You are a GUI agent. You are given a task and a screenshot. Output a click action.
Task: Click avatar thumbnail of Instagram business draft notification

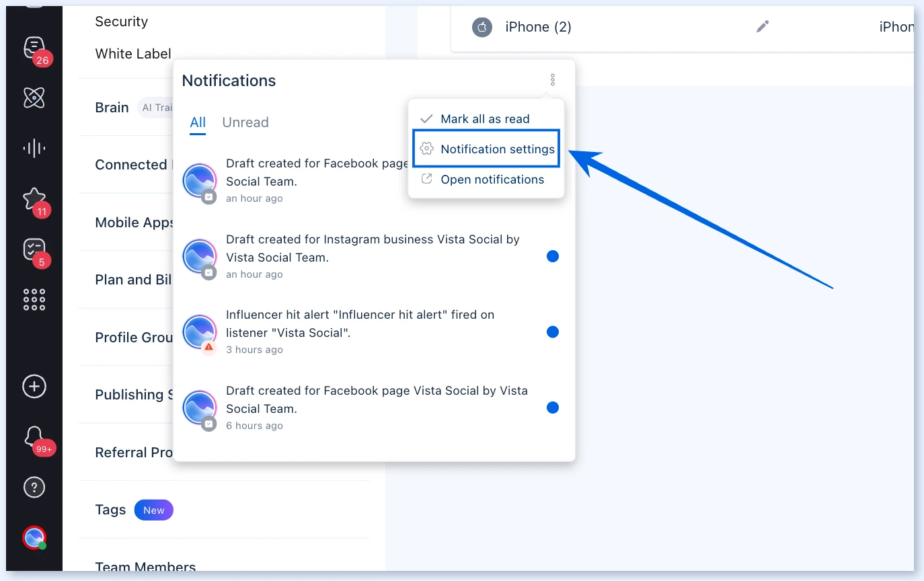[200, 257]
